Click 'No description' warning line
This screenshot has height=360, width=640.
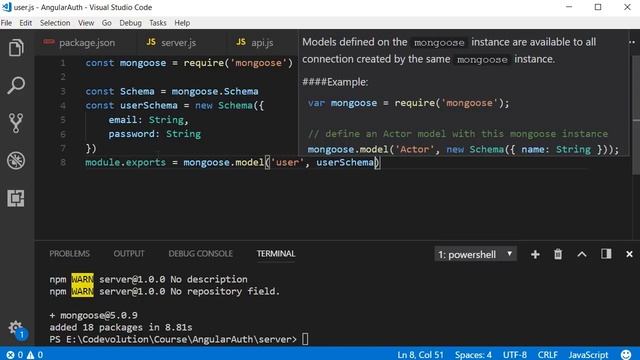209,279
